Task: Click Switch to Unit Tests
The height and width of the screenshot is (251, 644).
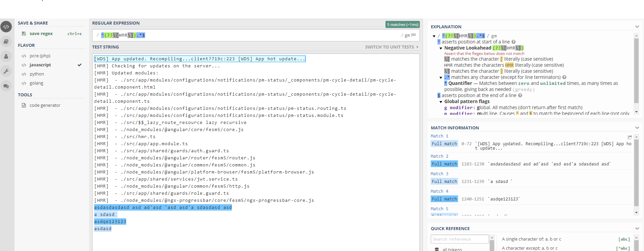Action: (x=390, y=47)
